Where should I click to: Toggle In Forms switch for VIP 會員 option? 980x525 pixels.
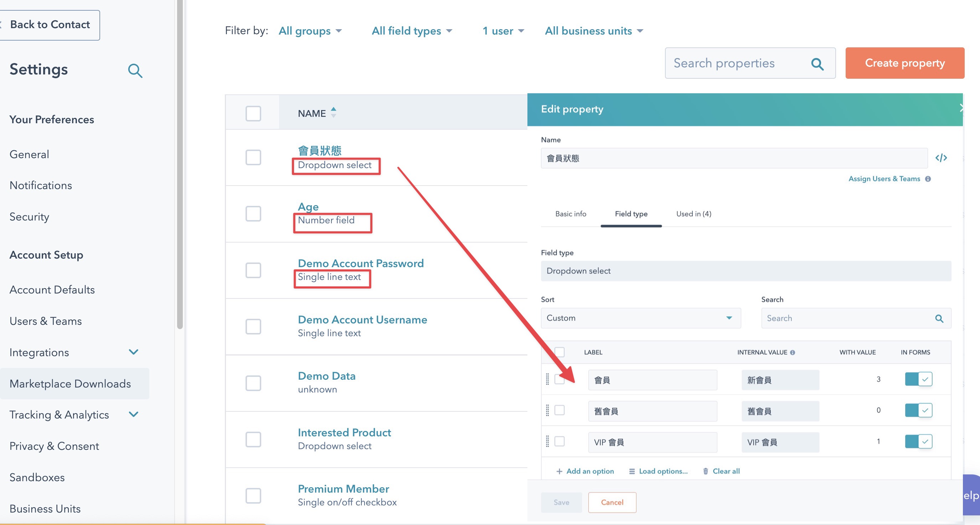point(918,441)
